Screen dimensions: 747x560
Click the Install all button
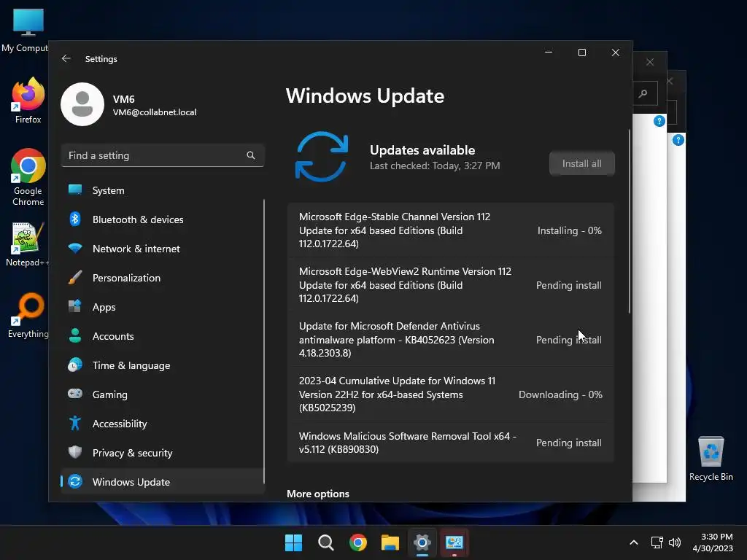tap(581, 163)
